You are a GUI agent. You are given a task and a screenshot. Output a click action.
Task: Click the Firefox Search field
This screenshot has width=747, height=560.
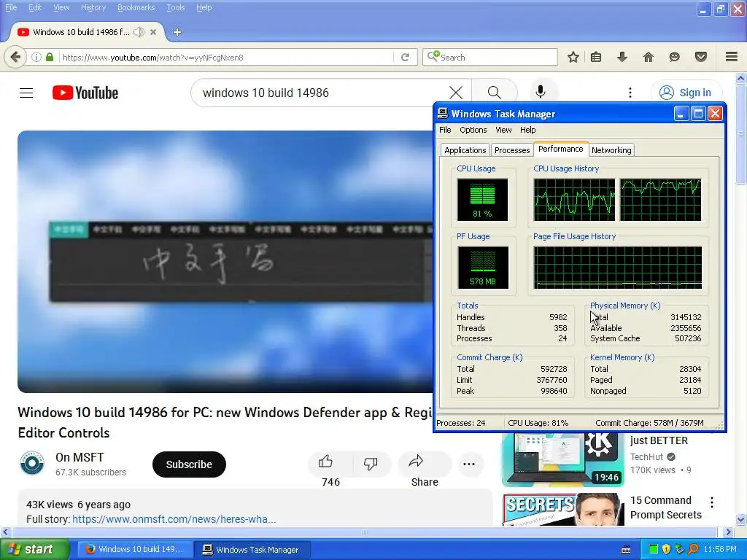[489, 57]
